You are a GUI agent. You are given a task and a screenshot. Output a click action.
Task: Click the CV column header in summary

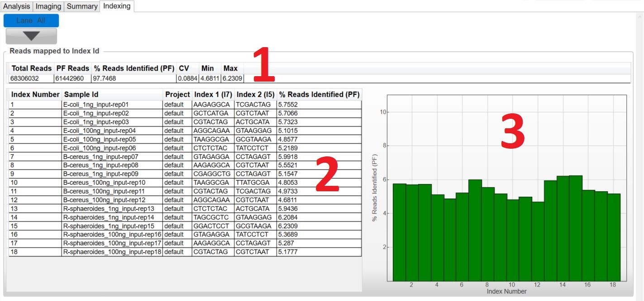click(x=184, y=68)
